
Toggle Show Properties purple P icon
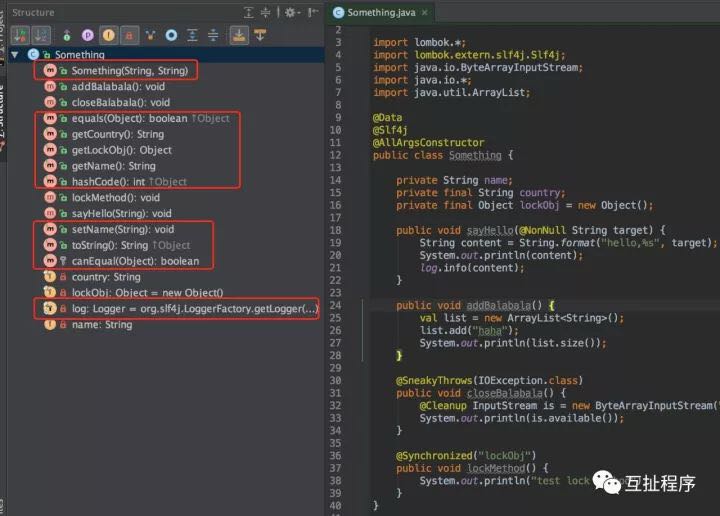pos(88,35)
